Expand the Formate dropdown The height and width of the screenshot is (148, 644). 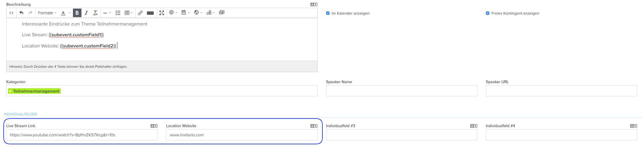click(47, 13)
